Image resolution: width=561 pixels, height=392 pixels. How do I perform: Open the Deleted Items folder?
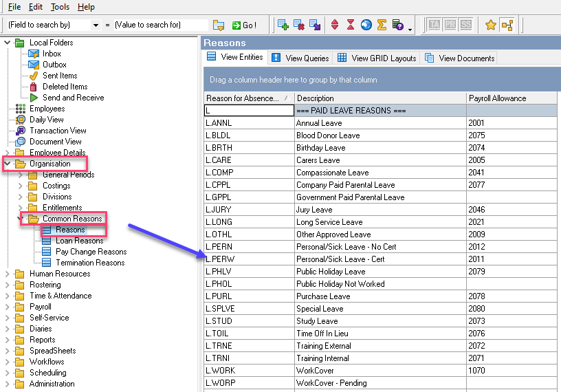[x=65, y=87]
